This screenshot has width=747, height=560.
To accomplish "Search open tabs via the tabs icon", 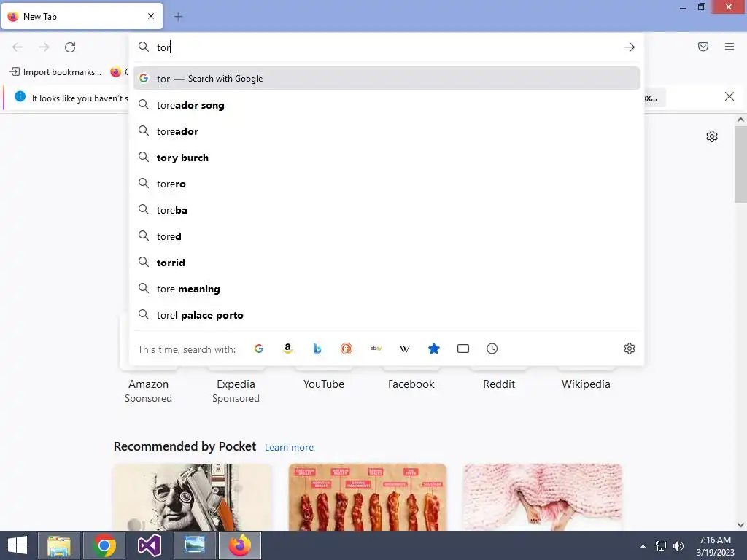I will [x=463, y=349].
